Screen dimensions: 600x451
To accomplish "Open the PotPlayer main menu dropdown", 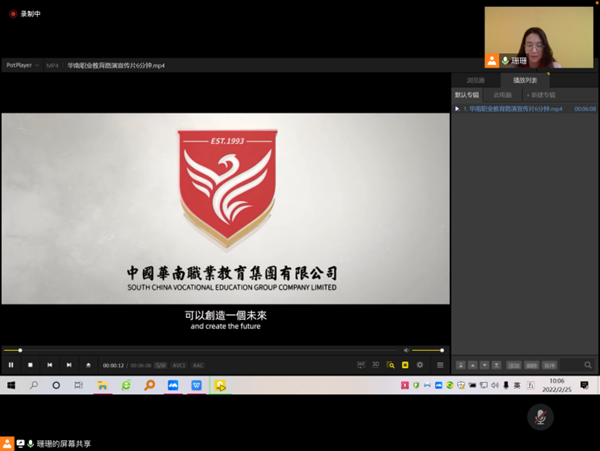I will (21, 65).
